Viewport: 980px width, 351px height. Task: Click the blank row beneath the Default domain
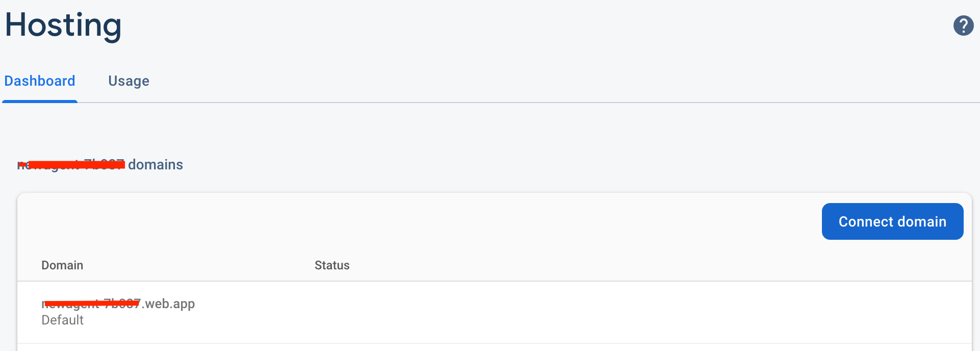(494, 347)
